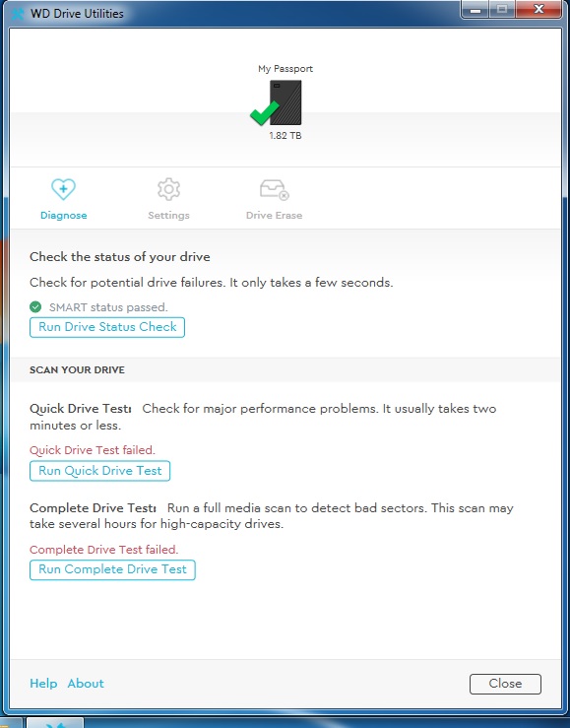The image size is (570, 728).
Task: Click the 'Quick Drive Test:' label
Action: click(x=81, y=409)
